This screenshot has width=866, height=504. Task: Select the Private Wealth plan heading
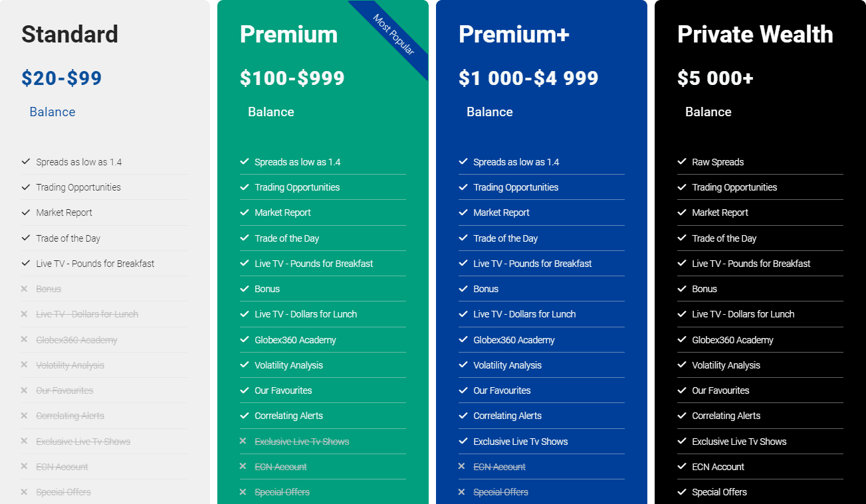point(755,35)
